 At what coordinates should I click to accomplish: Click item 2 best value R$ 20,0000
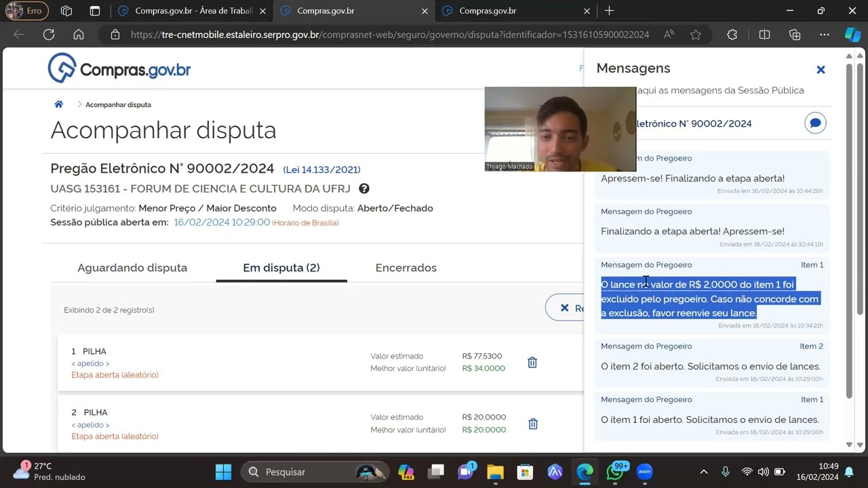click(x=484, y=430)
